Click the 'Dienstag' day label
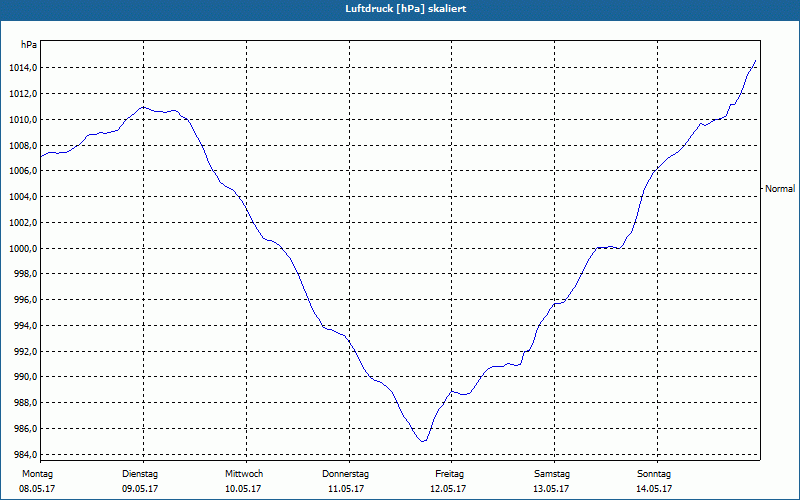The height and width of the screenshot is (500, 800). click(140, 474)
